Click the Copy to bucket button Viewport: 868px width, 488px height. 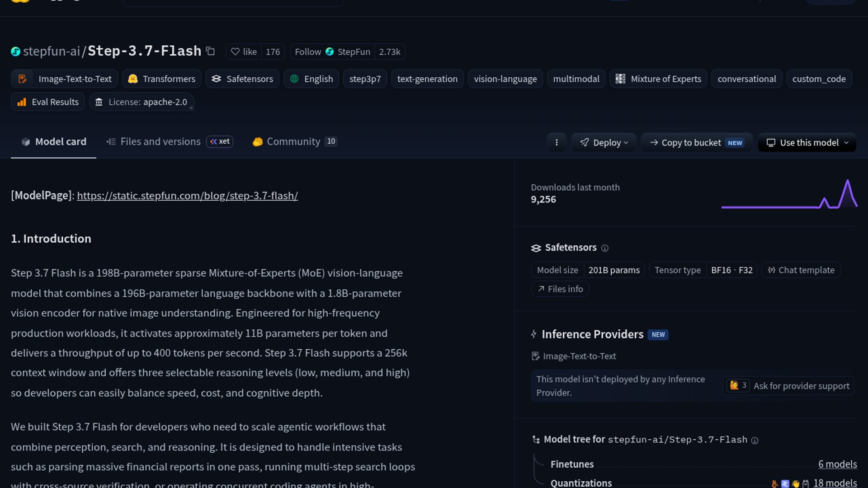[x=697, y=142]
